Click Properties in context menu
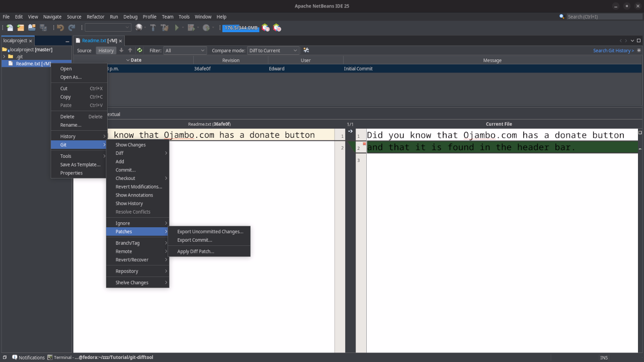644x362 pixels. pyautogui.click(x=79, y=173)
